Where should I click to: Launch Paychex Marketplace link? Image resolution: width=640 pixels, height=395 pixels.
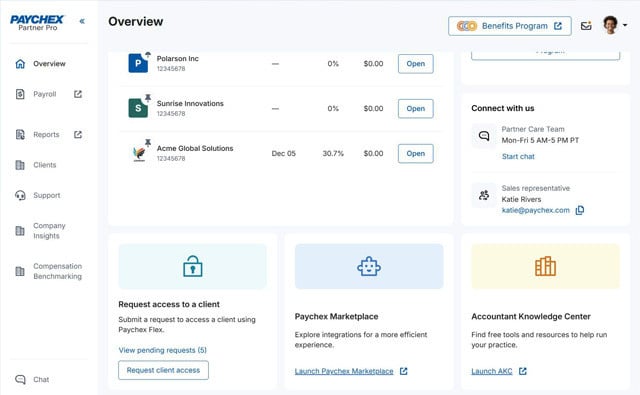(x=344, y=371)
